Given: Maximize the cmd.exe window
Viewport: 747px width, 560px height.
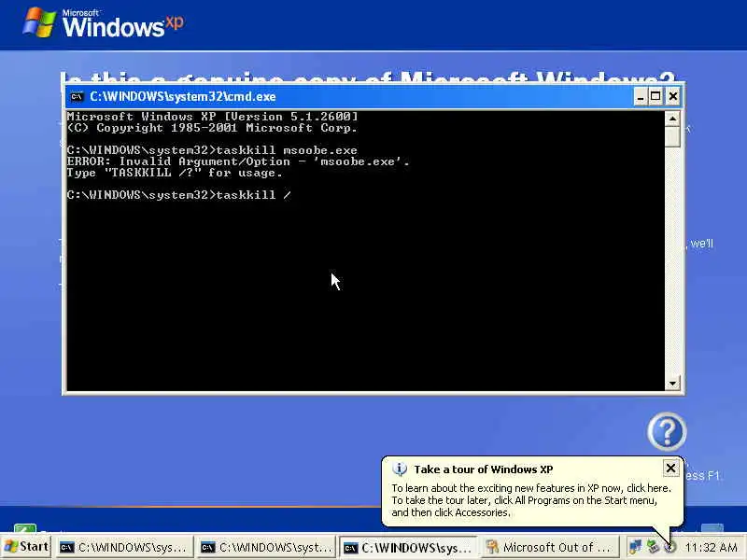Looking at the screenshot, I should (x=655, y=97).
